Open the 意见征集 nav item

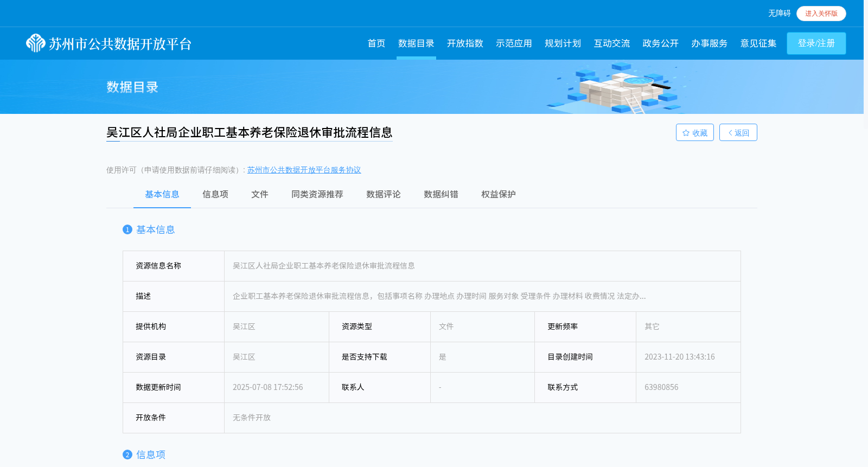pyautogui.click(x=758, y=43)
